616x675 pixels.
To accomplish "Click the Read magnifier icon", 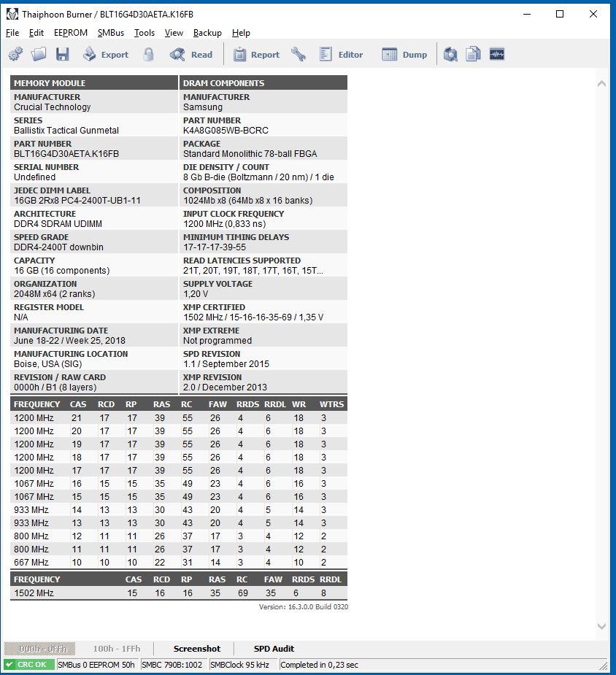I will tap(177, 54).
